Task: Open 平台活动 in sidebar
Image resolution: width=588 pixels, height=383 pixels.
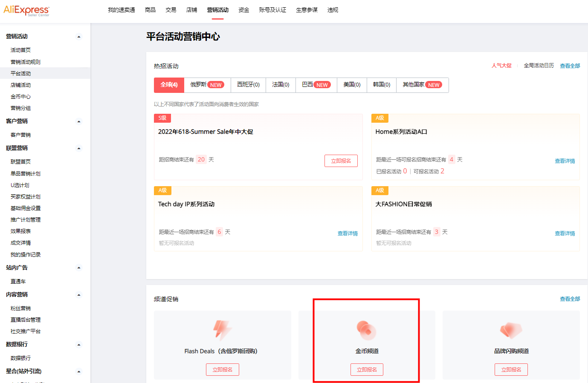Action: click(20, 74)
